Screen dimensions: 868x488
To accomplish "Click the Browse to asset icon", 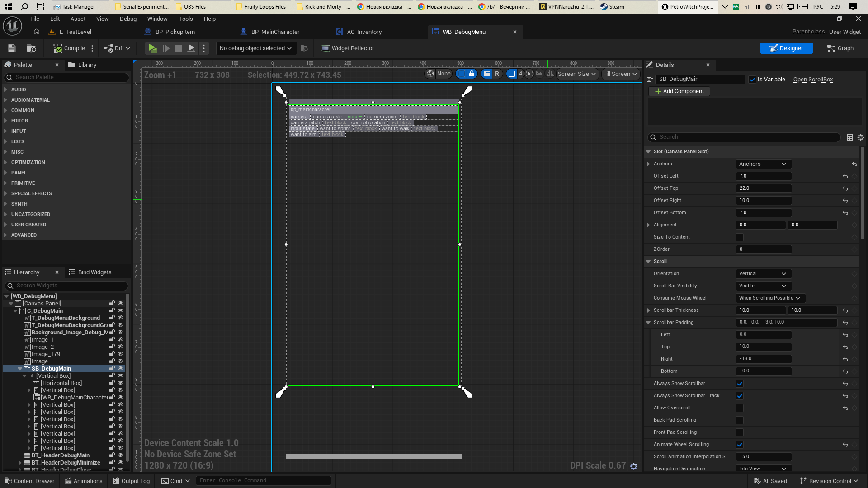I will point(31,48).
